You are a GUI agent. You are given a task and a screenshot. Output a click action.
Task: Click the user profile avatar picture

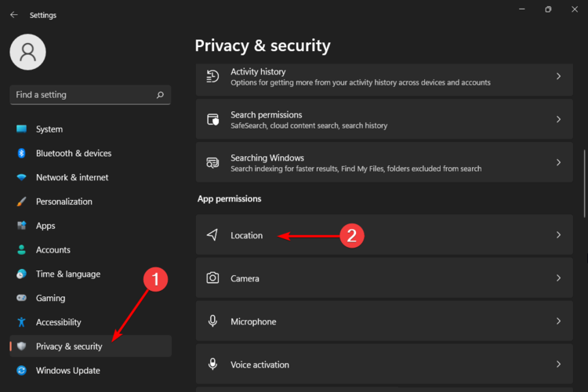pyautogui.click(x=27, y=52)
